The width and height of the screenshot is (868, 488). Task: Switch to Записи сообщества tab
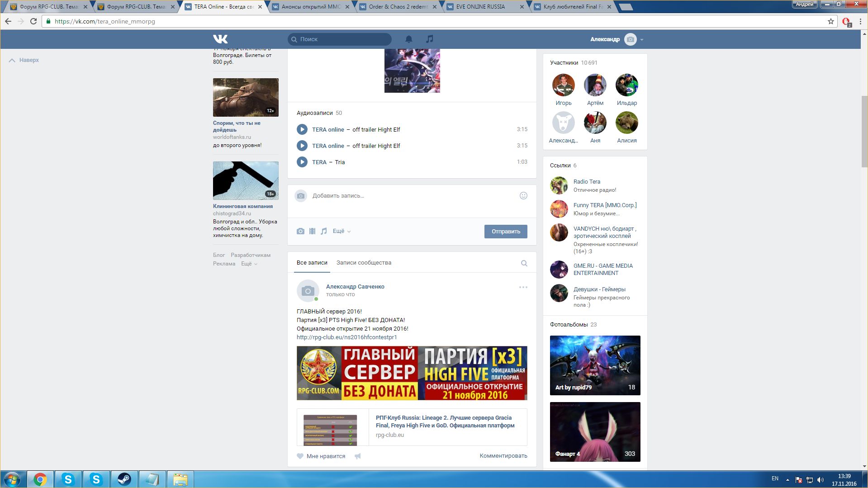tap(364, 263)
